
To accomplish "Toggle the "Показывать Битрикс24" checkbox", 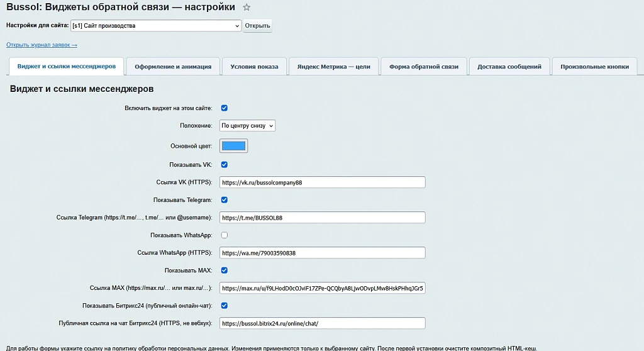I will 225,305.
